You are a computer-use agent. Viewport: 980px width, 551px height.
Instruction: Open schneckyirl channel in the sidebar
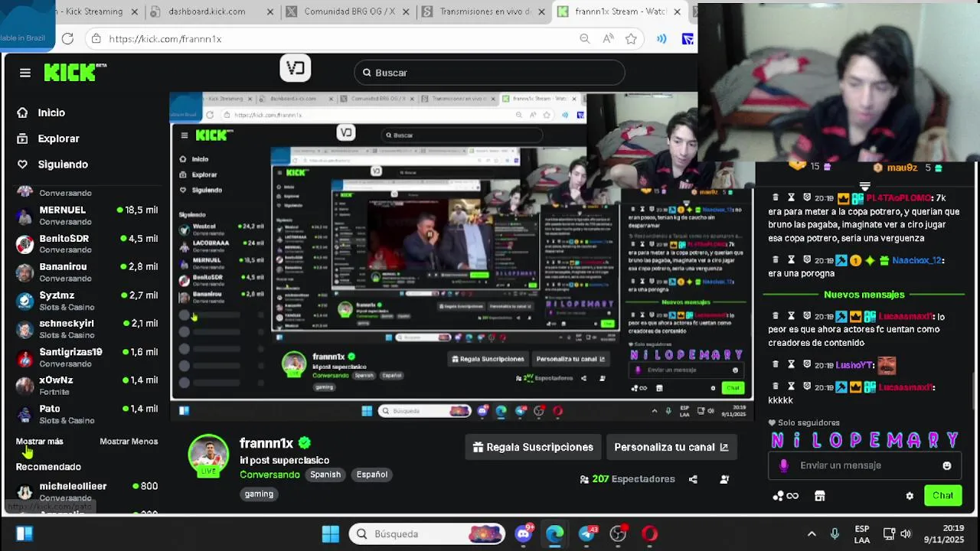[x=87, y=328]
